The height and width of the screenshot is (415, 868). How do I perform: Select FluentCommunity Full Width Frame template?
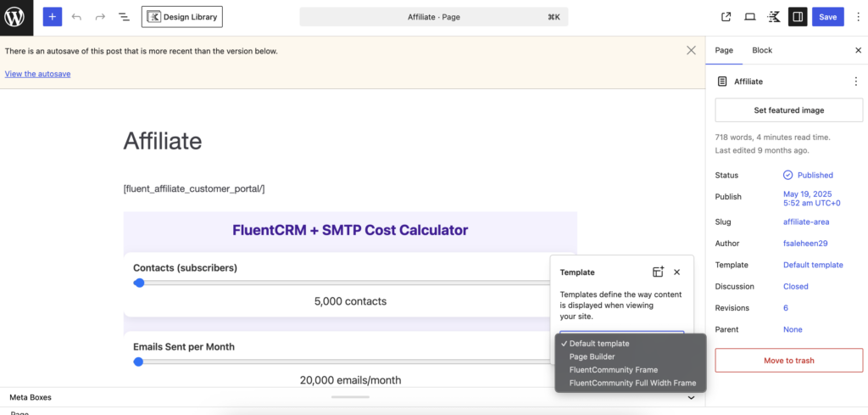tap(631, 383)
